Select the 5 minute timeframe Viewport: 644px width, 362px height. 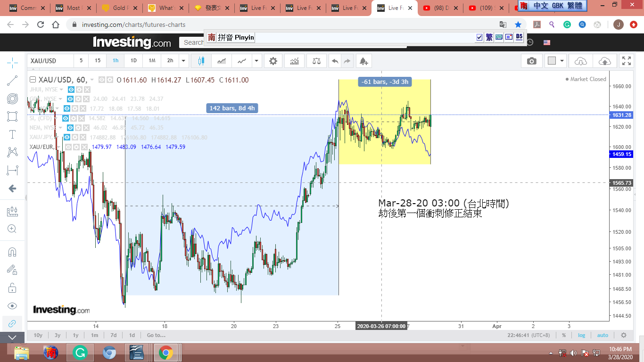click(x=81, y=61)
